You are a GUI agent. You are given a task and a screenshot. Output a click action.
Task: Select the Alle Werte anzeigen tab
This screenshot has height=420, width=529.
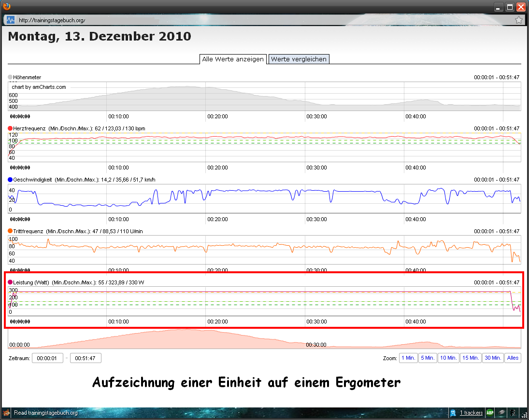click(233, 59)
